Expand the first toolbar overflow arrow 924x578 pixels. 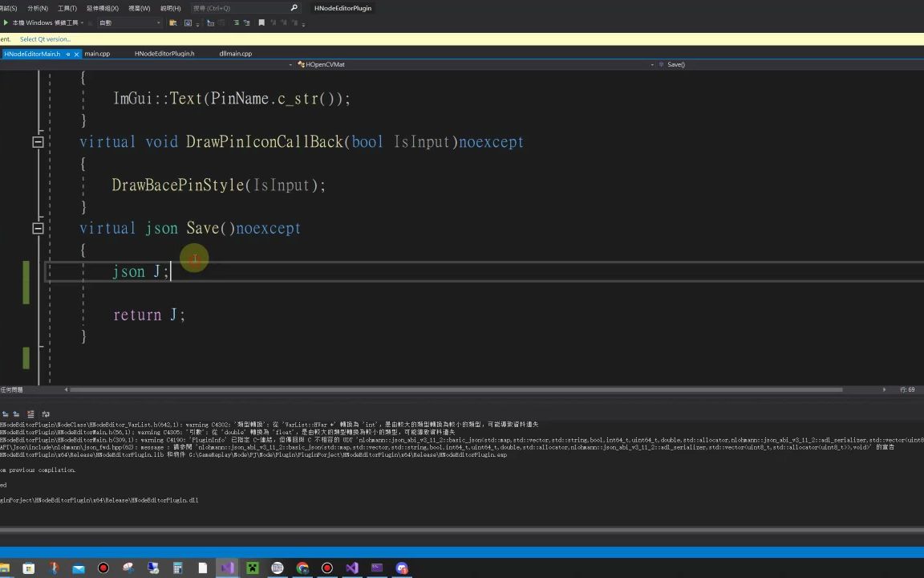197,23
